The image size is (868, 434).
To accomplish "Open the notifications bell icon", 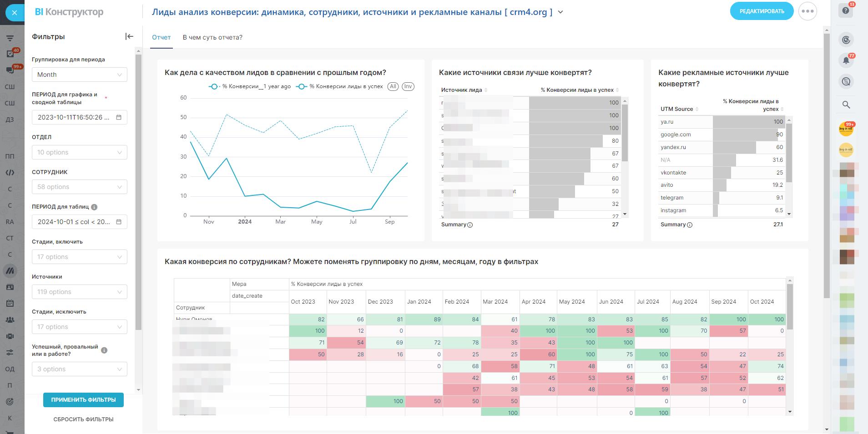I will 846,60.
